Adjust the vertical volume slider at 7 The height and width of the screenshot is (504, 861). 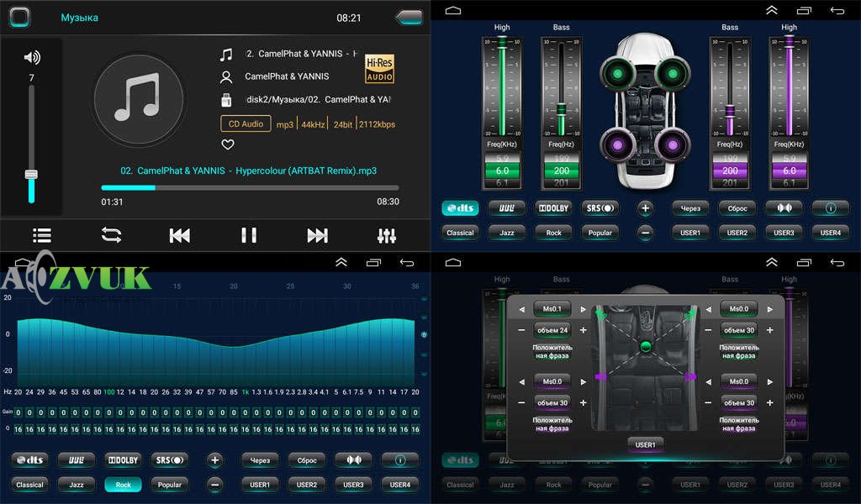[x=31, y=144]
